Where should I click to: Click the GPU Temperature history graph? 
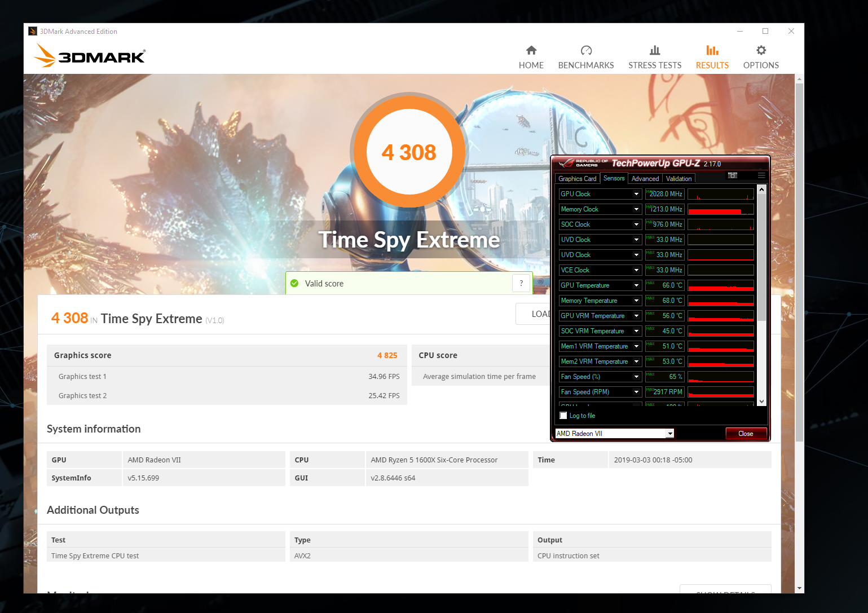coord(721,285)
